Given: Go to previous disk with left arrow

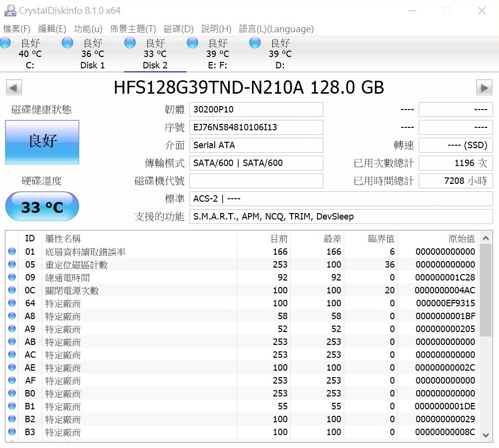Looking at the screenshot, I should tap(14, 88).
